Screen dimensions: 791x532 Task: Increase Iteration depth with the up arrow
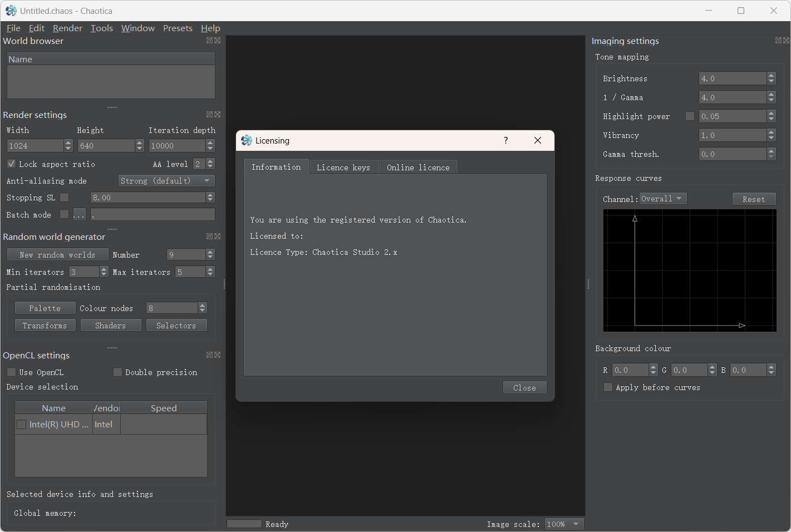click(x=210, y=142)
